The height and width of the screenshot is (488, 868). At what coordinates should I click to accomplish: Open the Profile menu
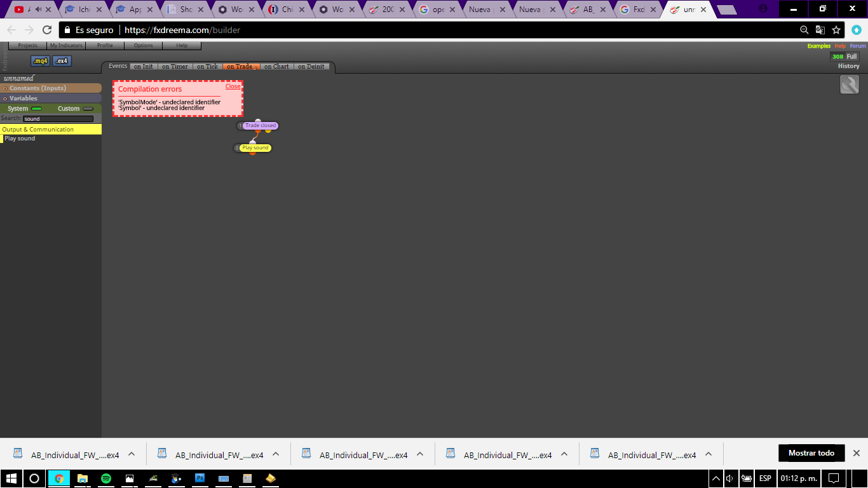[105, 46]
